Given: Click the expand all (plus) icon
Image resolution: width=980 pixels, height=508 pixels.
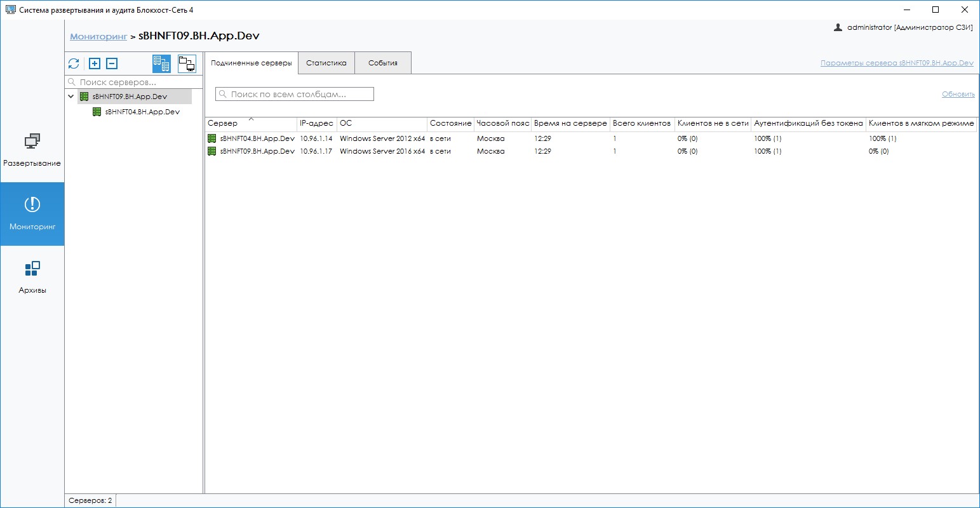Looking at the screenshot, I should pyautogui.click(x=95, y=63).
